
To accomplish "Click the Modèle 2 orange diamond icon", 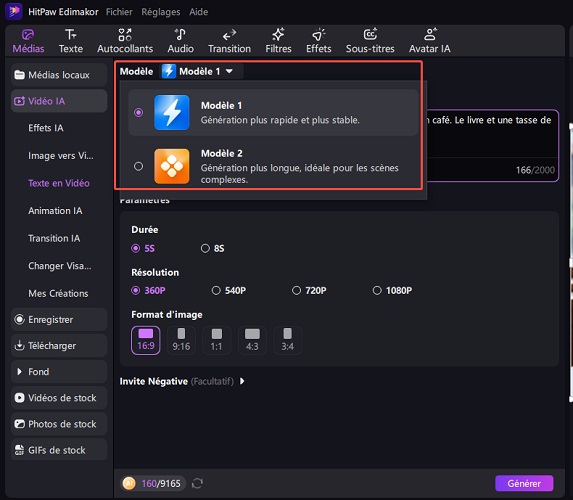I will (x=172, y=166).
